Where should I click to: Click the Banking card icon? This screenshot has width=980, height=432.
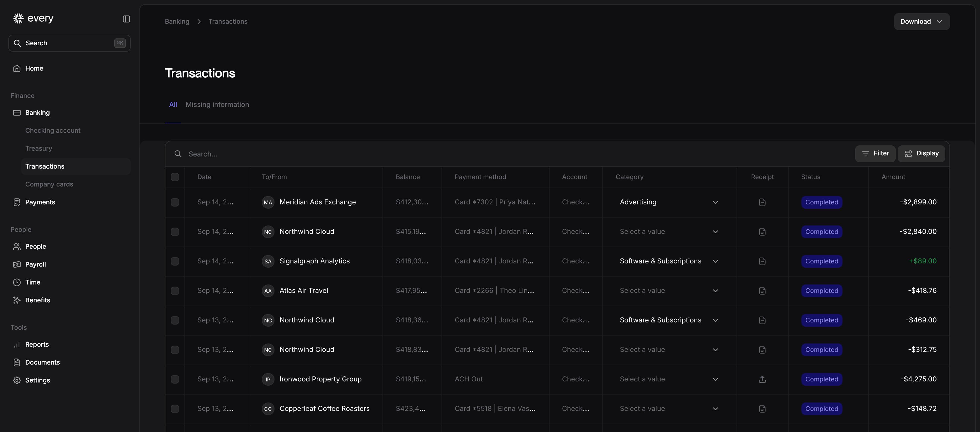(x=17, y=112)
